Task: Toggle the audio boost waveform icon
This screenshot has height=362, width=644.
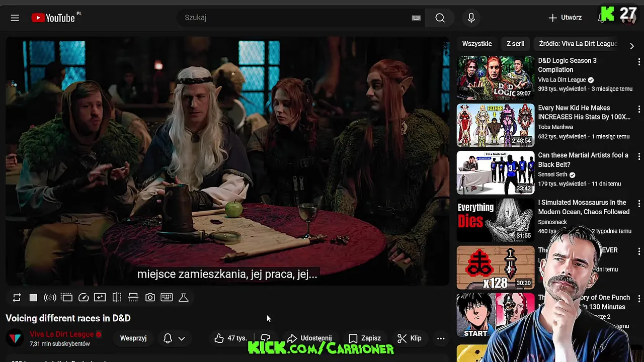Action: tap(50, 298)
